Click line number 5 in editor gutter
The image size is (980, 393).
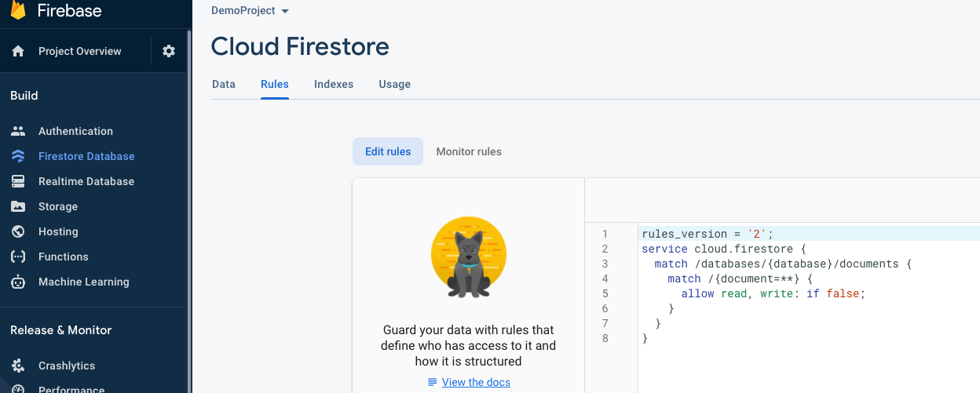(605, 293)
